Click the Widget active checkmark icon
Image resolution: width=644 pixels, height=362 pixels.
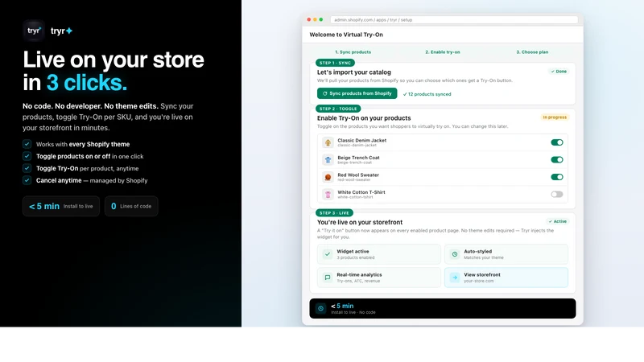click(x=328, y=254)
